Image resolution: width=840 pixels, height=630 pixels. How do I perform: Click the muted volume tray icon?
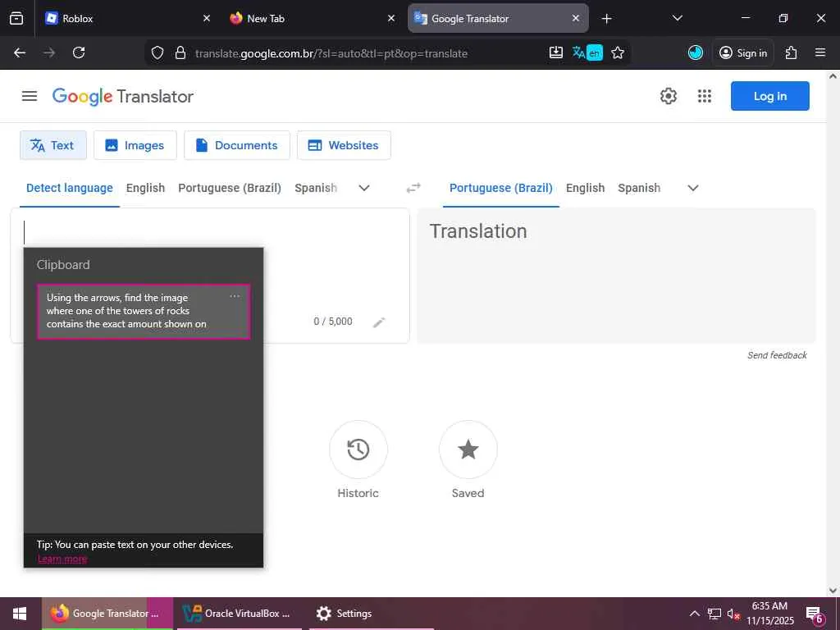(733, 614)
